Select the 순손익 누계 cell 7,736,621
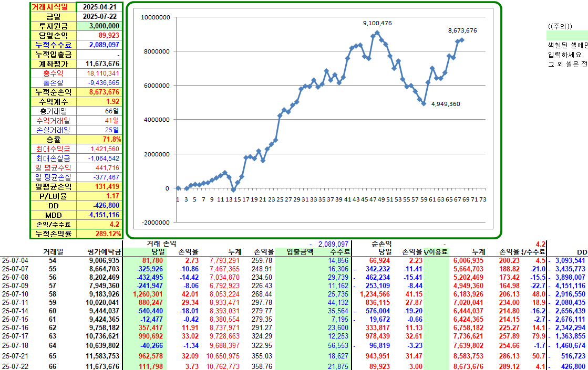588x370 pixels. [468, 336]
